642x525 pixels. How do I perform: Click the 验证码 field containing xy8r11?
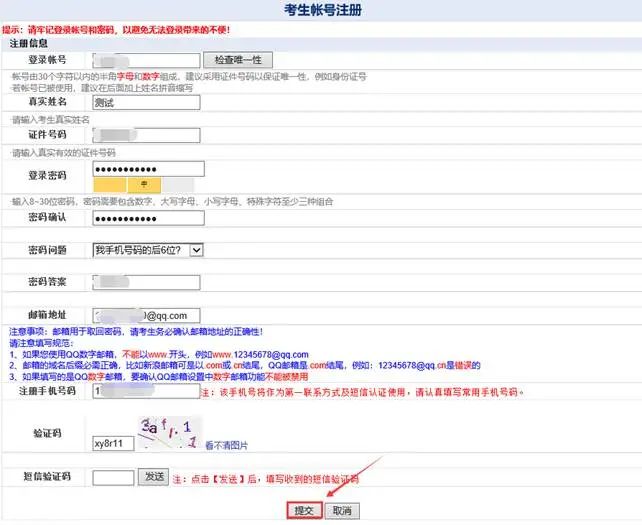click(x=112, y=443)
